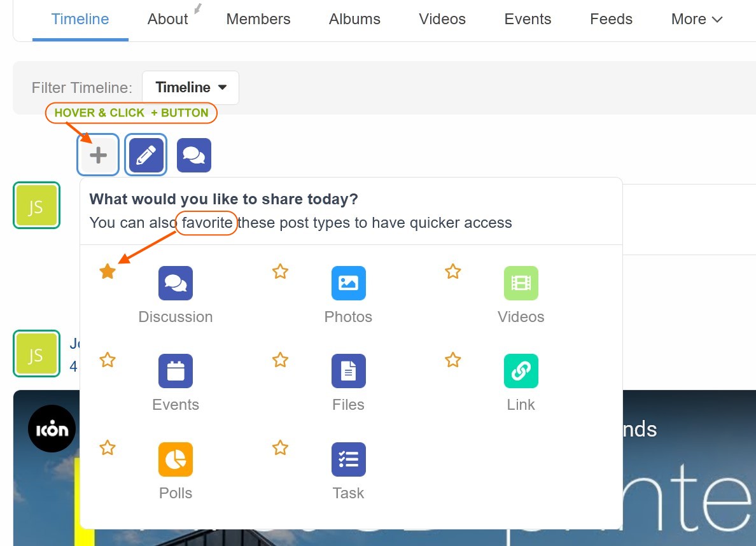Viewport: 756px width, 546px height.
Task: Click the plus button to add post
Action: pos(98,155)
